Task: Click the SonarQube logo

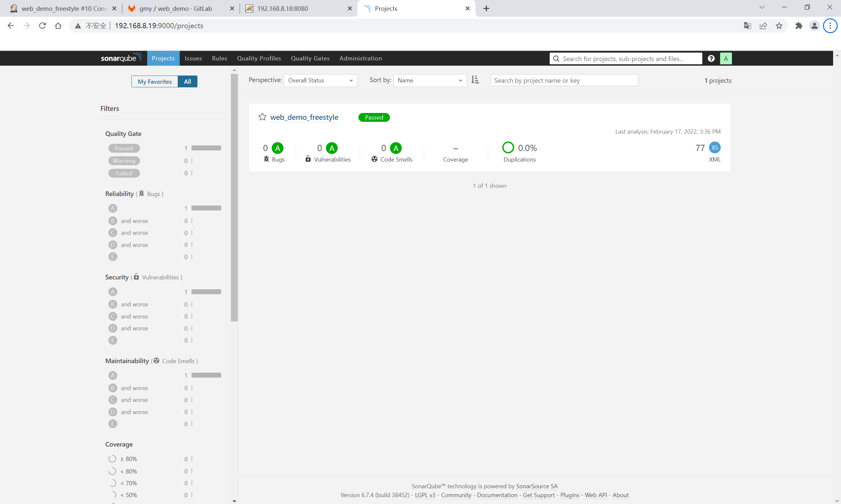Action: coord(121,58)
